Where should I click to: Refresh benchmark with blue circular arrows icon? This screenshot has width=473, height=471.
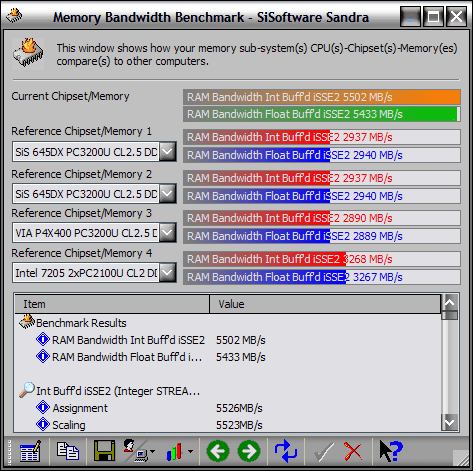(x=286, y=451)
